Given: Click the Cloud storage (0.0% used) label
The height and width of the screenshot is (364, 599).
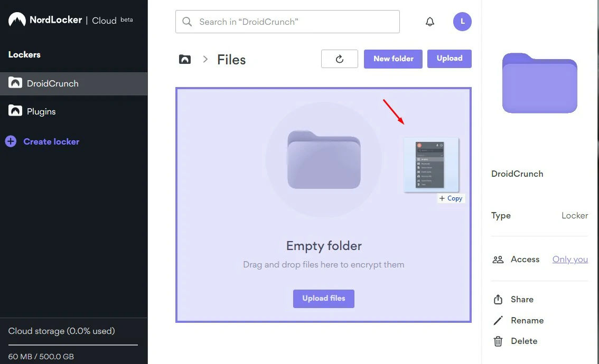Looking at the screenshot, I should (x=61, y=331).
